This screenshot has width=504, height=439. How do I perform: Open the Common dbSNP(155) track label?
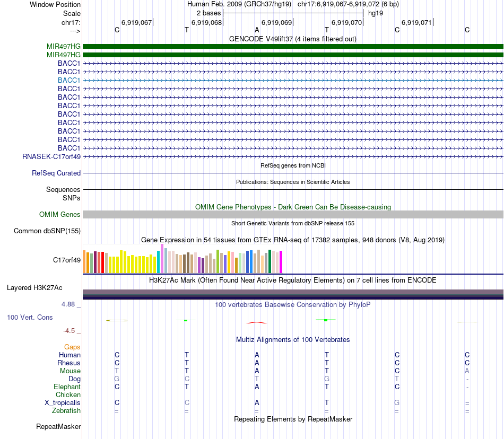coord(47,231)
